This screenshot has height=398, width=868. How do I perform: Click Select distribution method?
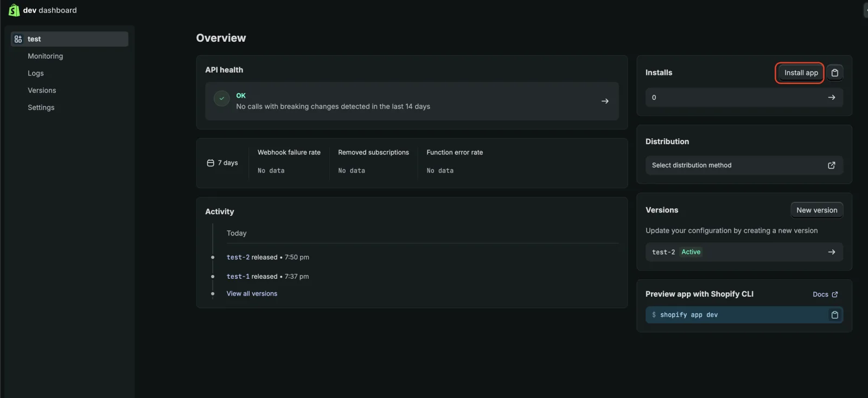pyautogui.click(x=744, y=165)
